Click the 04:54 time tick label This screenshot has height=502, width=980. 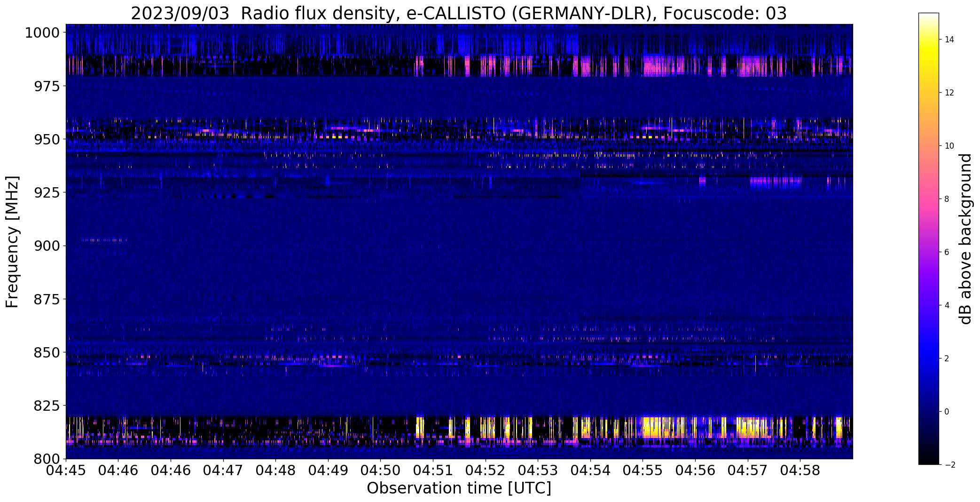(590, 470)
